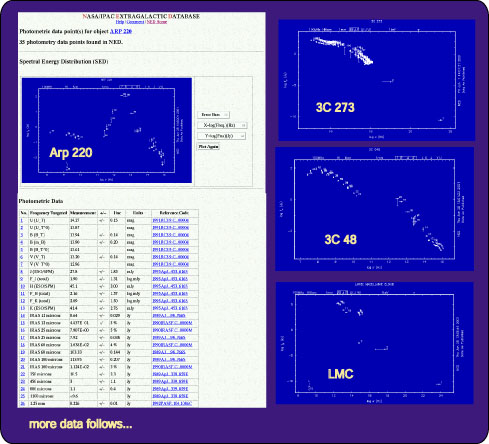Open photometric data row number 1 link
The width and height of the screenshot is (489, 444).
tap(22, 220)
